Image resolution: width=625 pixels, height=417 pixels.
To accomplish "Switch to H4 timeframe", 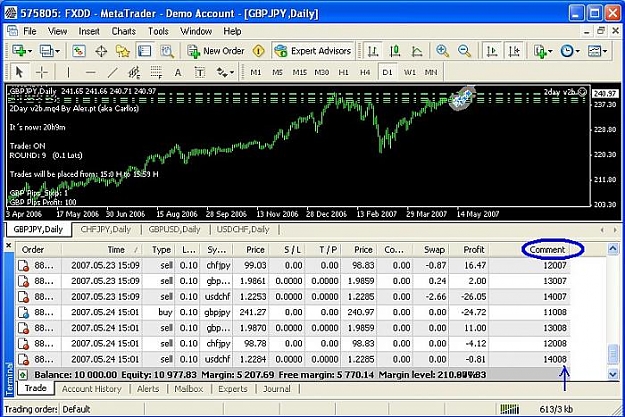I will (x=365, y=73).
